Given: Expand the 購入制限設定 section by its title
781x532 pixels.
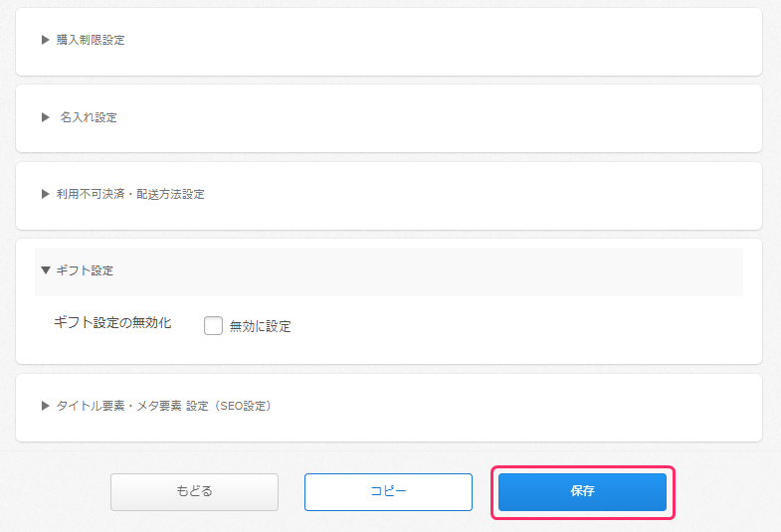Looking at the screenshot, I should tap(91, 40).
